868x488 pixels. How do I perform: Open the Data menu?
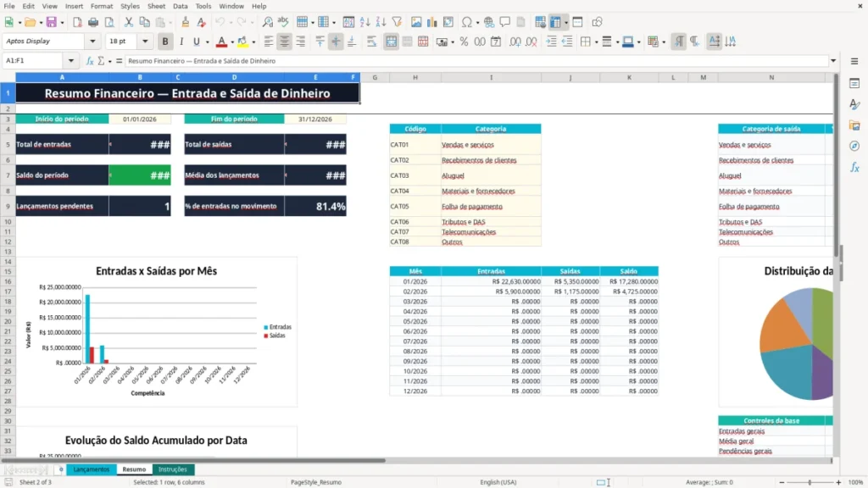click(x=180, y=6)
